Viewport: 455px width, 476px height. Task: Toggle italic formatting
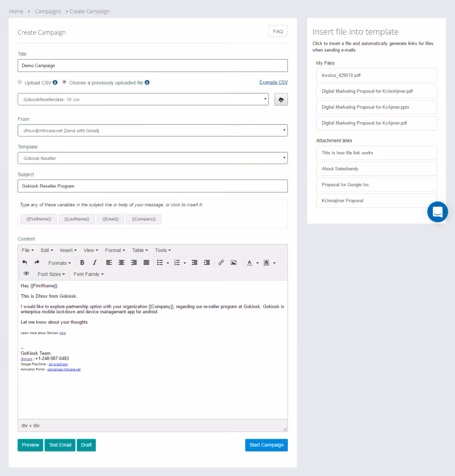[94, 263]
